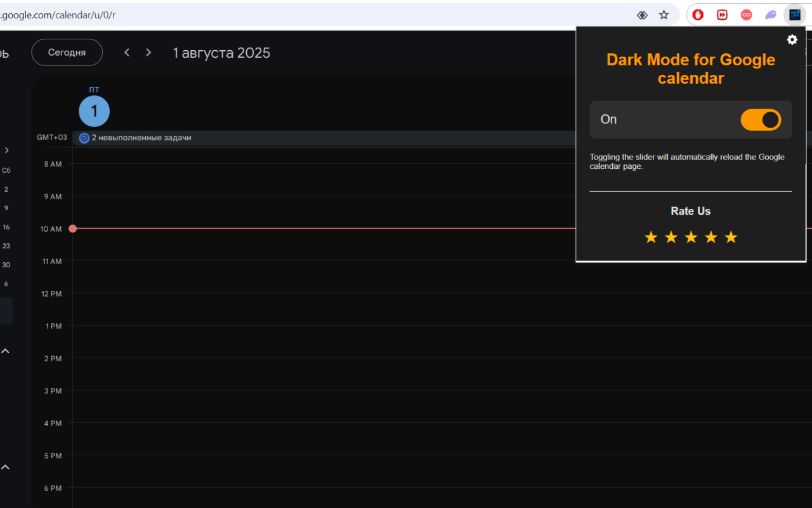
Task: Rate with the fourth star
Action: pyautogui.click(x=711, y=237)
